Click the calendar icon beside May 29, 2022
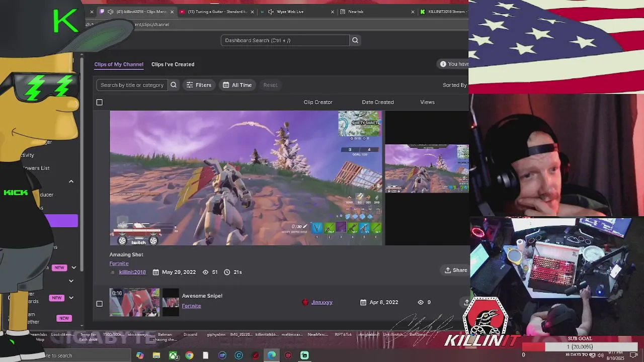This screenshot has width=644, height=362. [156, 272]
